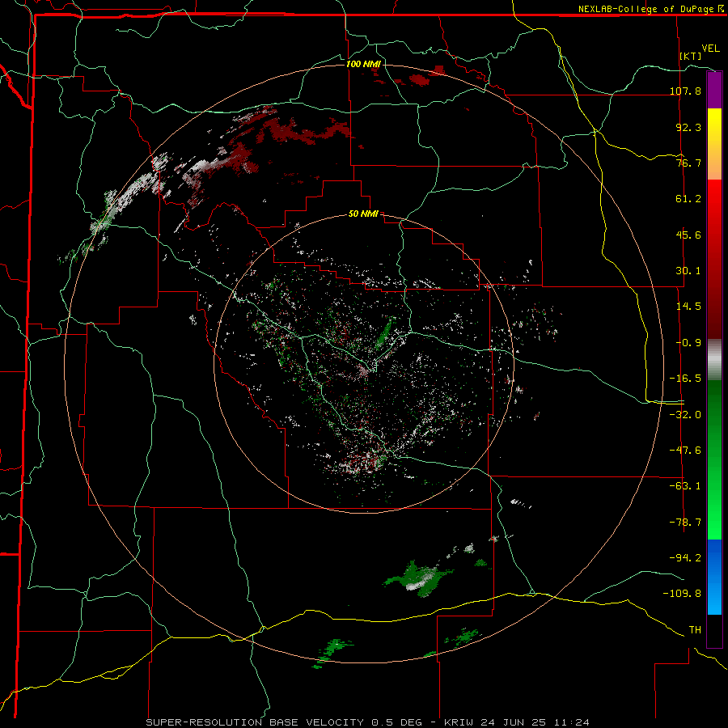
Task: Click the -78.7 velocity scale value
Action: click(685, 523)
